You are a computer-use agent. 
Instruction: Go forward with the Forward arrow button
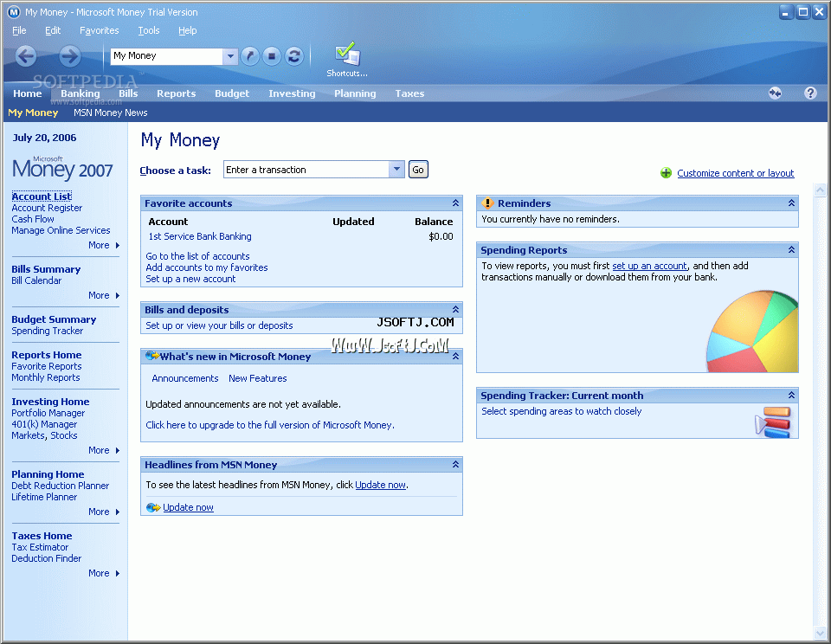pyautogui.click(x=69, y=55)
